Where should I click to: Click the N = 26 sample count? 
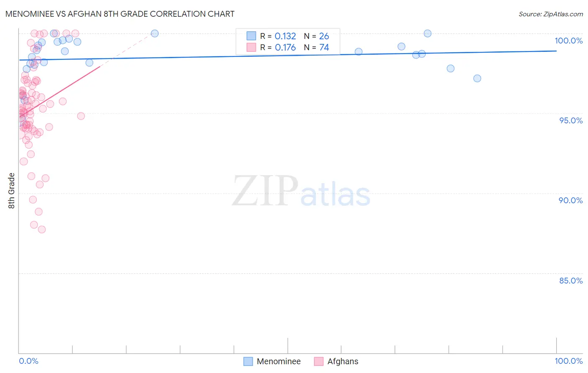(317, 36)
